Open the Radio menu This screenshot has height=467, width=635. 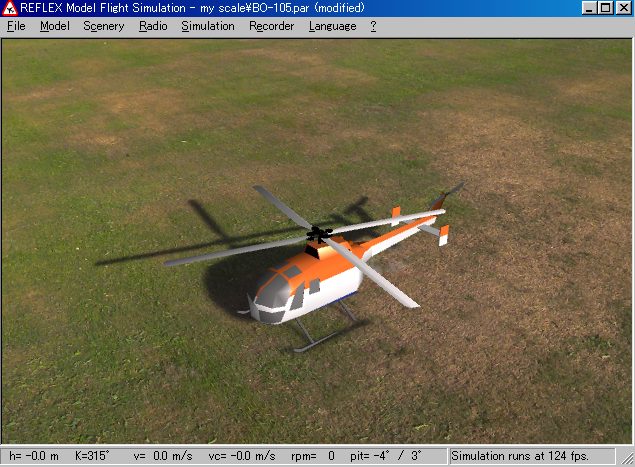[153, 26]
